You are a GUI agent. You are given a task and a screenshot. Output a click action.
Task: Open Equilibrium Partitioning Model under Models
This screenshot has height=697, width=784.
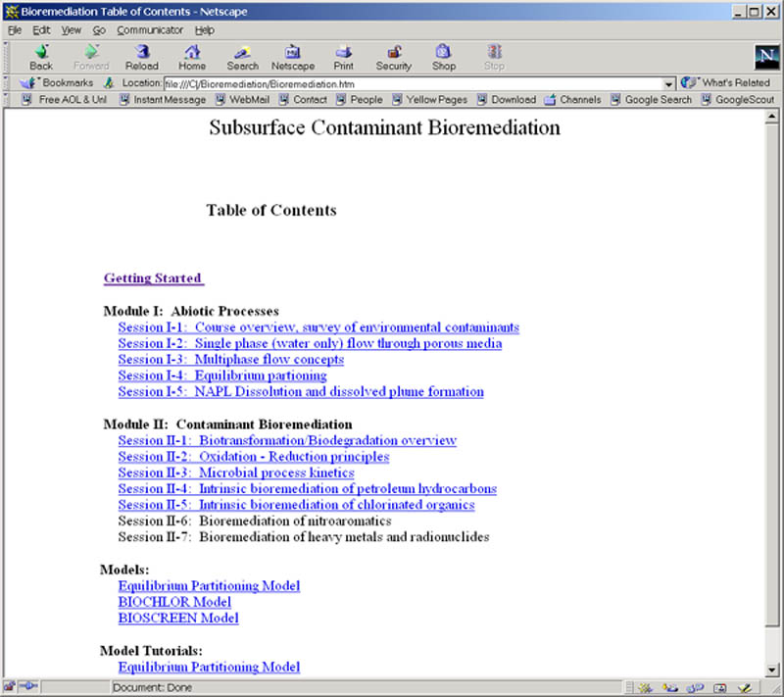coord(209,585)
